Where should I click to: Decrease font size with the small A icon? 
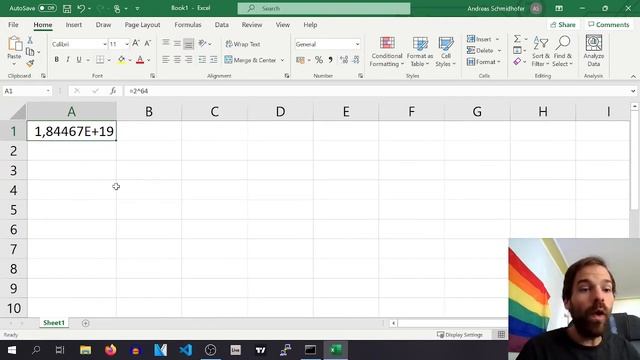coord(147,44)
